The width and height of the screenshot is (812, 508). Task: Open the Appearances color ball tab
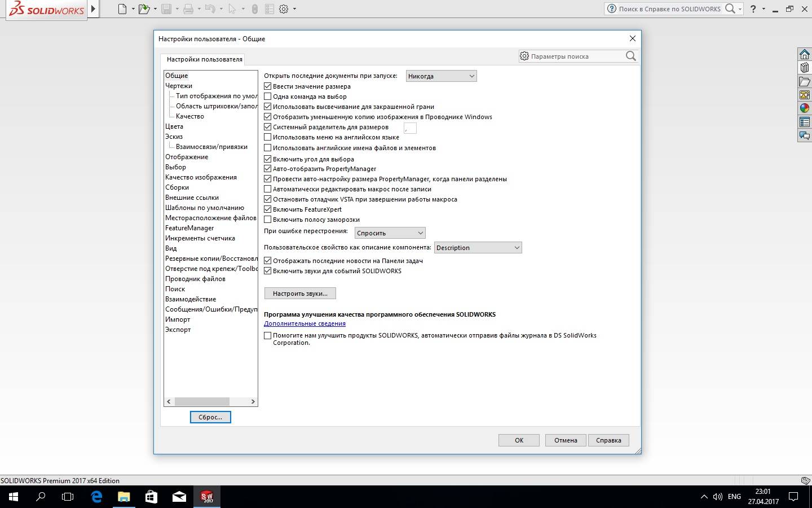(805, 108)
